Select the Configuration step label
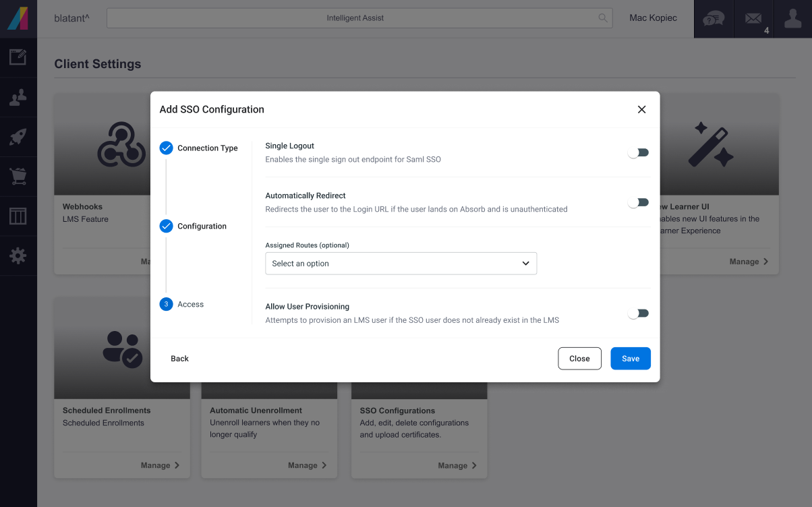This screenshot has width=812, height=507. tap(202, 227)
